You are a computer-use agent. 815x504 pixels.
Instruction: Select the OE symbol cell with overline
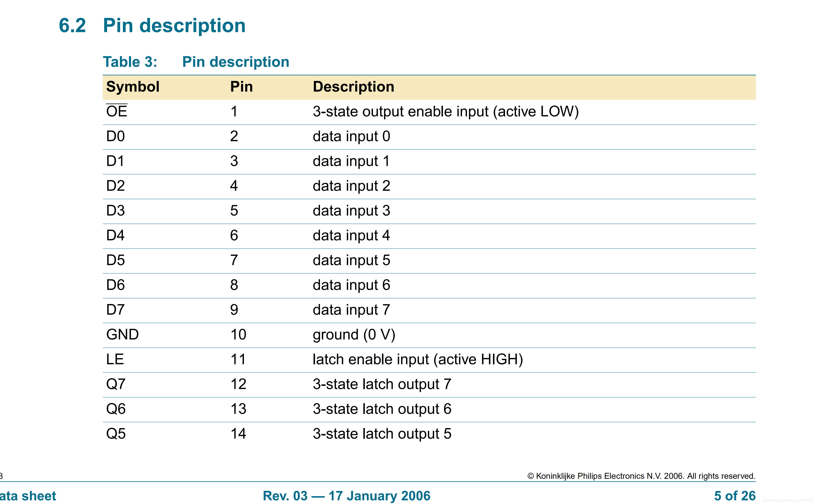(x=117, y=111)
